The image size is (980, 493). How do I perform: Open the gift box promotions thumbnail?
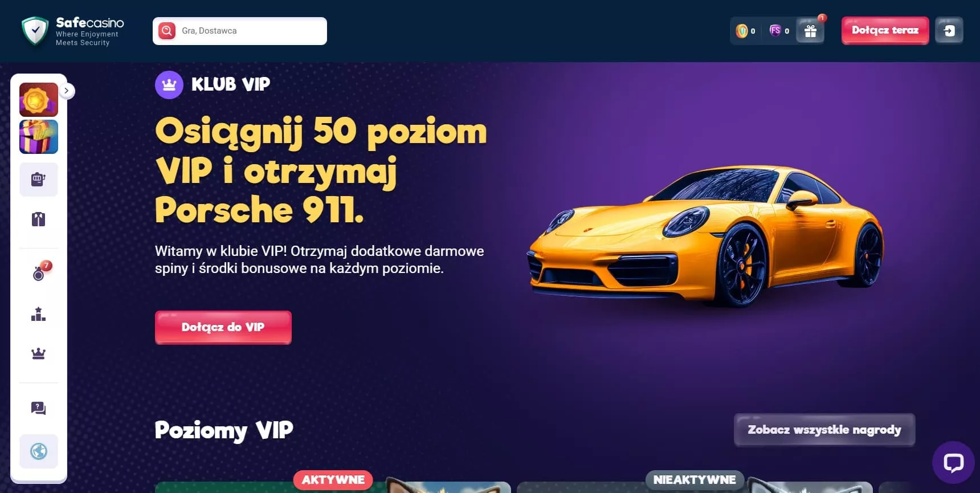[39, 137]
